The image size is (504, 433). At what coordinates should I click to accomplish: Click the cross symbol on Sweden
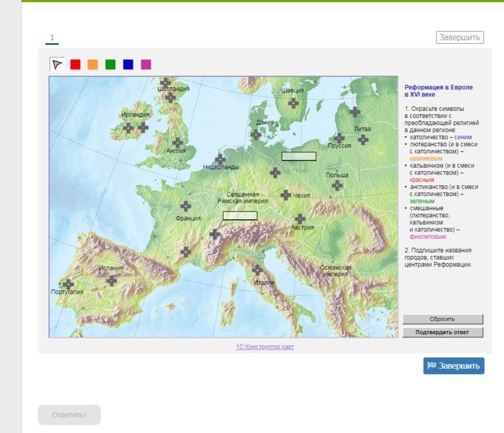click(293, 103)
